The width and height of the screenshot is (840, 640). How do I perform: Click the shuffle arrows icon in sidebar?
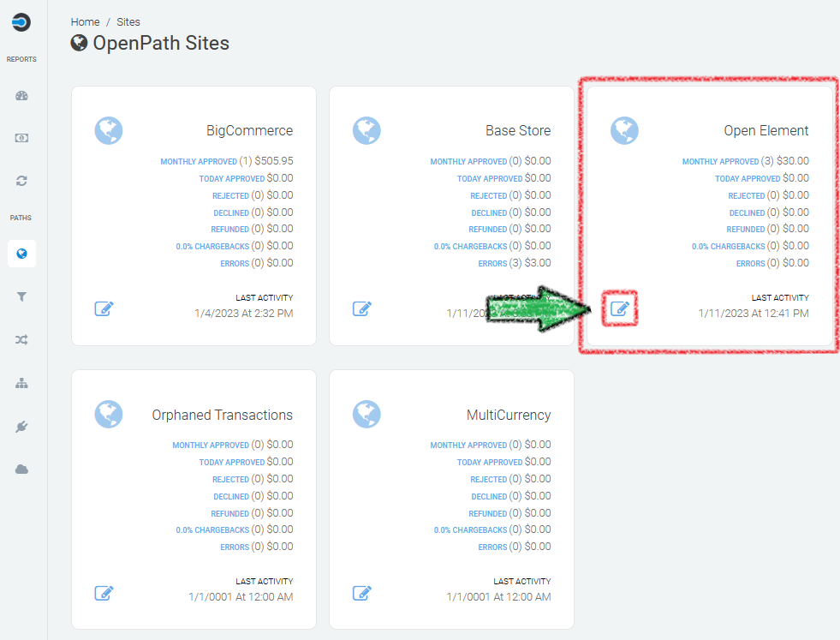point(22,340)
